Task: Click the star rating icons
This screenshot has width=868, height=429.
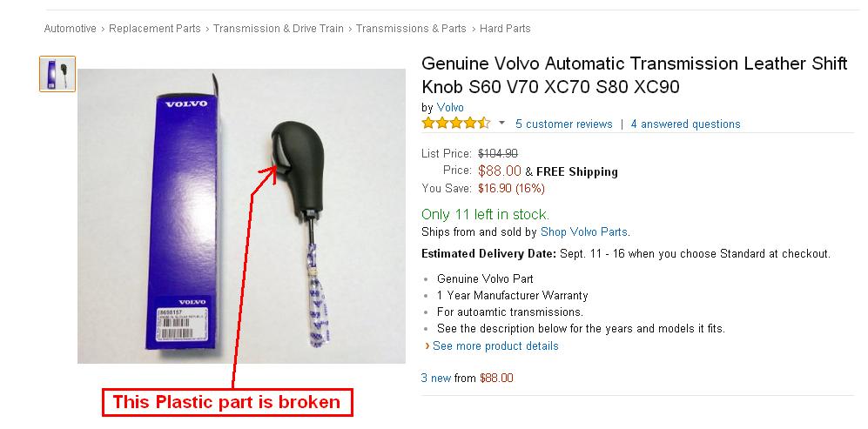Action: (x=455, y=124)
